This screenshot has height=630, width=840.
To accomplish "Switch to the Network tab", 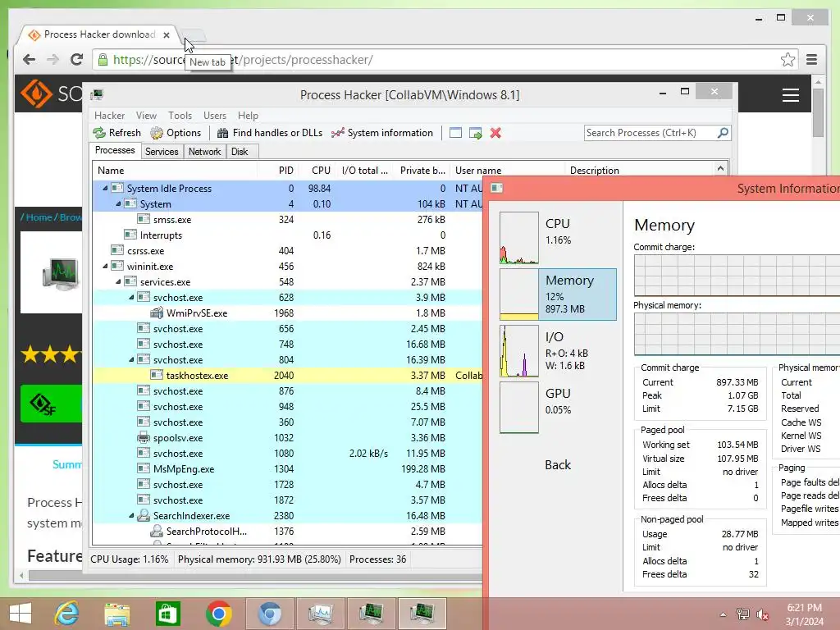I will coord(204,152).
